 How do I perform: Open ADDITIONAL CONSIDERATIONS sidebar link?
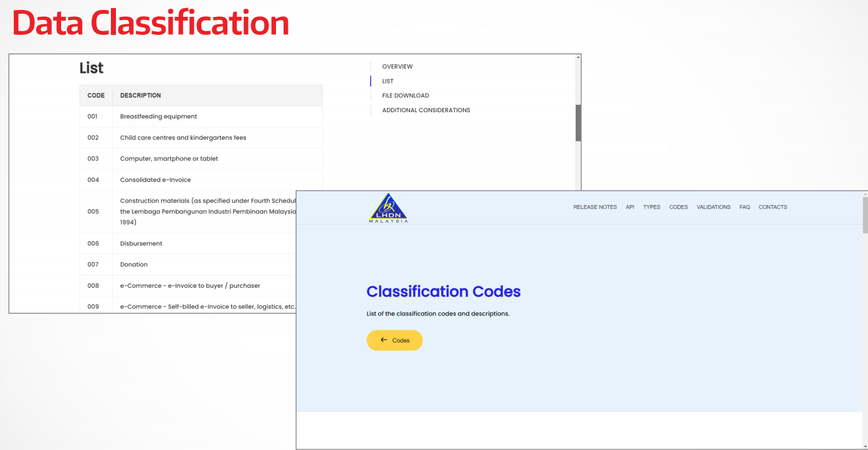426,110
